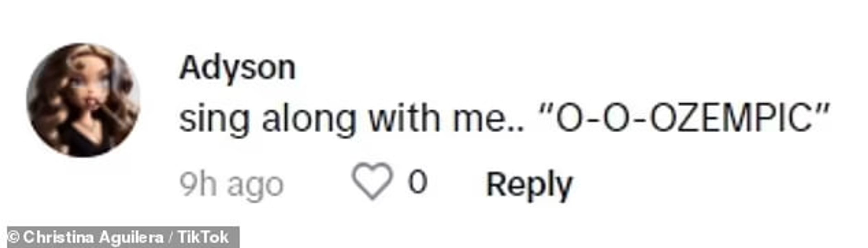868x248 pixels.
Task: Click "TikTok" in the photo credit
Action: click(x=203, y=238)
